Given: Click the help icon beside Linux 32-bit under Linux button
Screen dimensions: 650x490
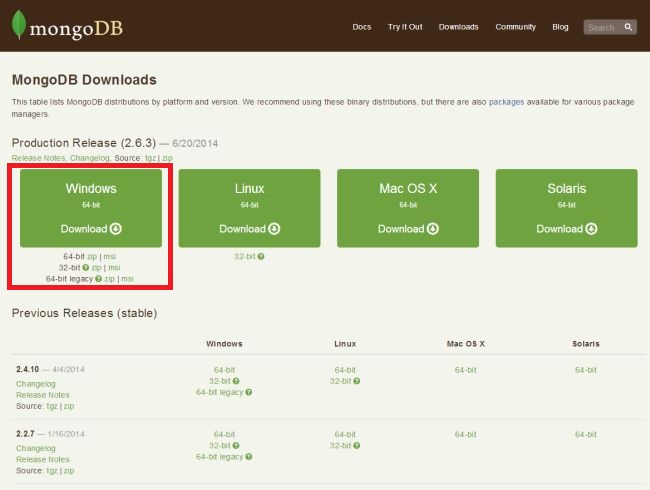Looking at the screenshot, I should 261,257.
